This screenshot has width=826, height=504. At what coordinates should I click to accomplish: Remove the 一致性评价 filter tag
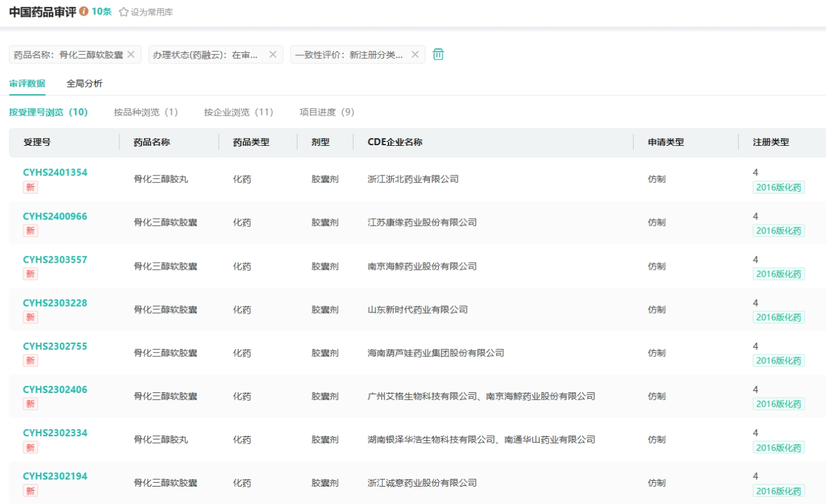pos(415,55)
